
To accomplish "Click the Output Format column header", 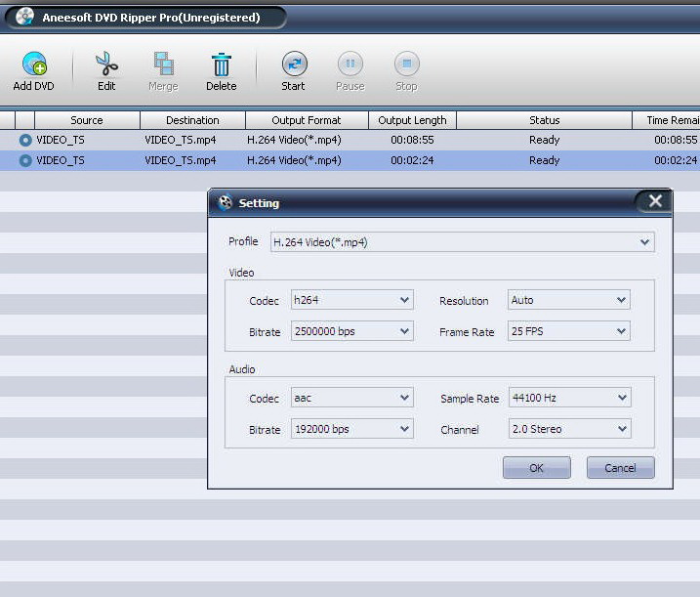I will click(307, 120).
